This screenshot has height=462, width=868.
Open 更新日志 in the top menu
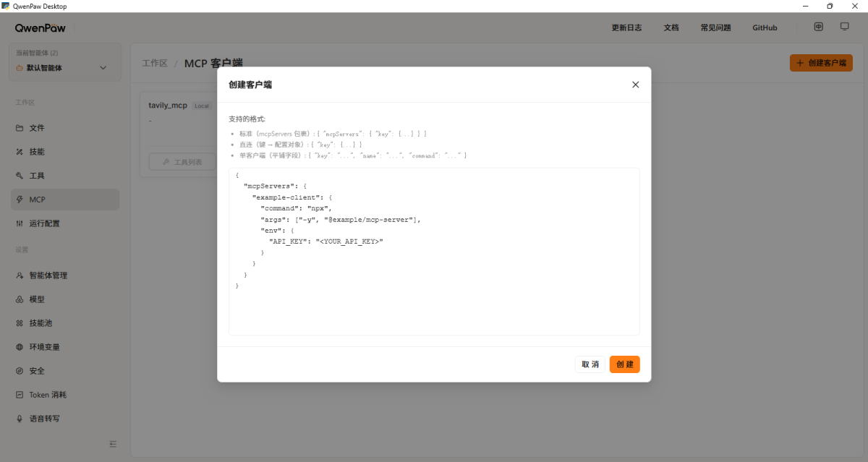point(626,27)
